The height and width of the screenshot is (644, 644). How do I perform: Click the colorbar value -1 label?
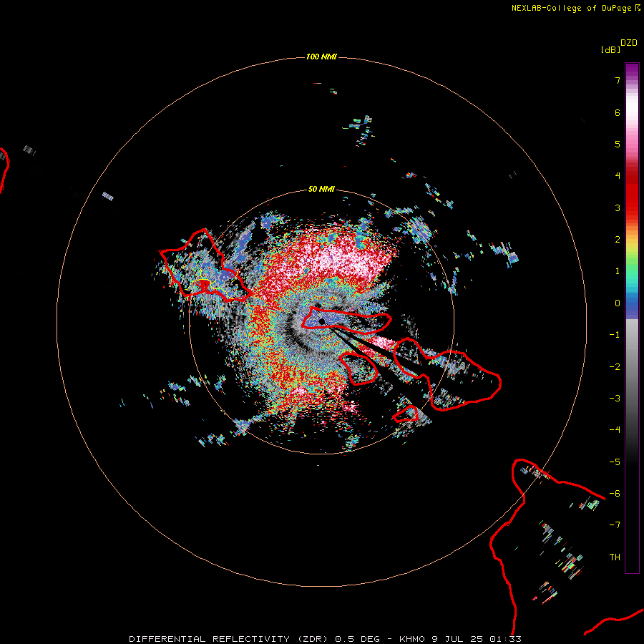[x=615, y=335]
